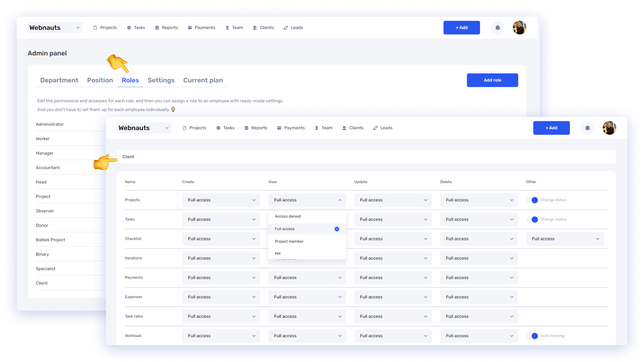The image size is (644, 362).
Task: Open the Expenses View access dropdown
Action: pyautogui.click(x=307, y=297)
